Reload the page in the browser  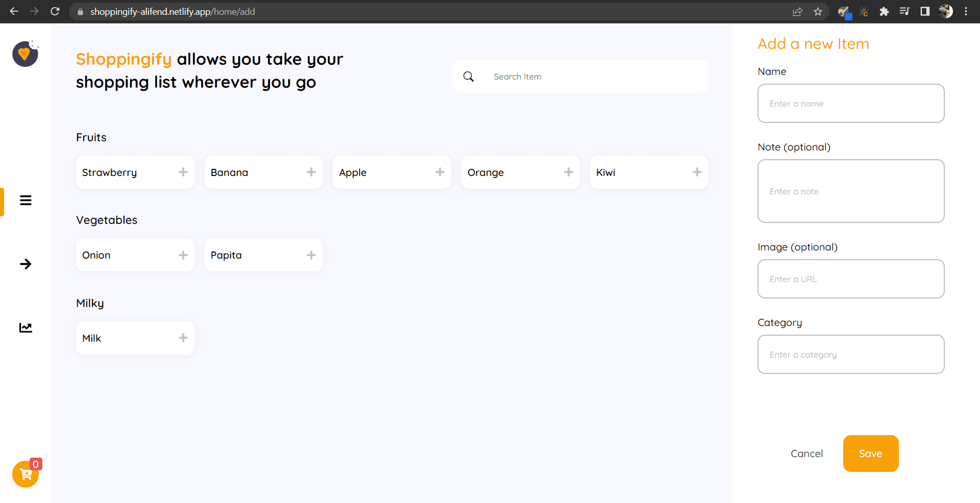pyautogui.click(x=55, y=11)
